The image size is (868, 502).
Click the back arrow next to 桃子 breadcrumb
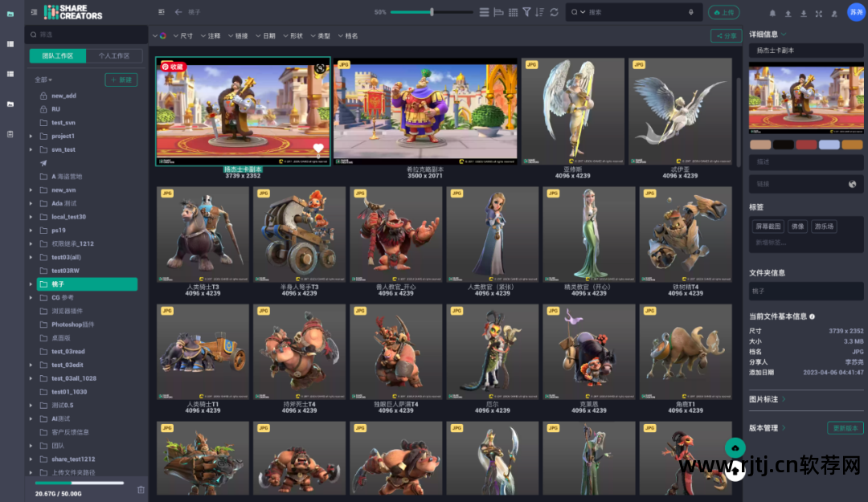(178, 12)
